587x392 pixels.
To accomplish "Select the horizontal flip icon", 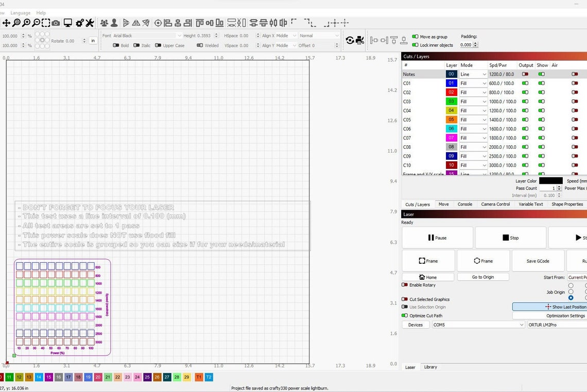I will (135, 23).
